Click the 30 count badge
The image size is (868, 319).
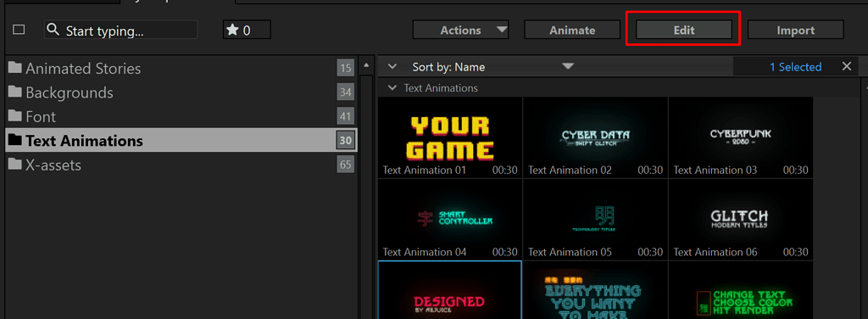pyautogui.click(x=346, y=141)
